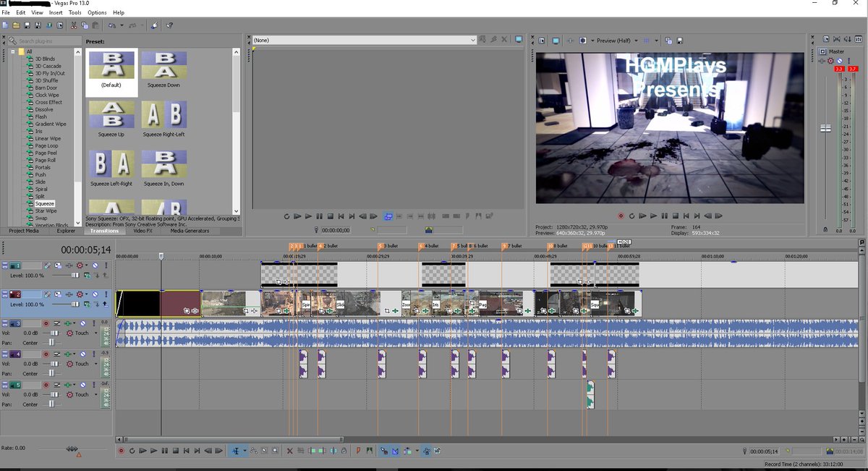868x471 pixels.
Task: Click the Paste icon in main toolbar
Action: 95,25
